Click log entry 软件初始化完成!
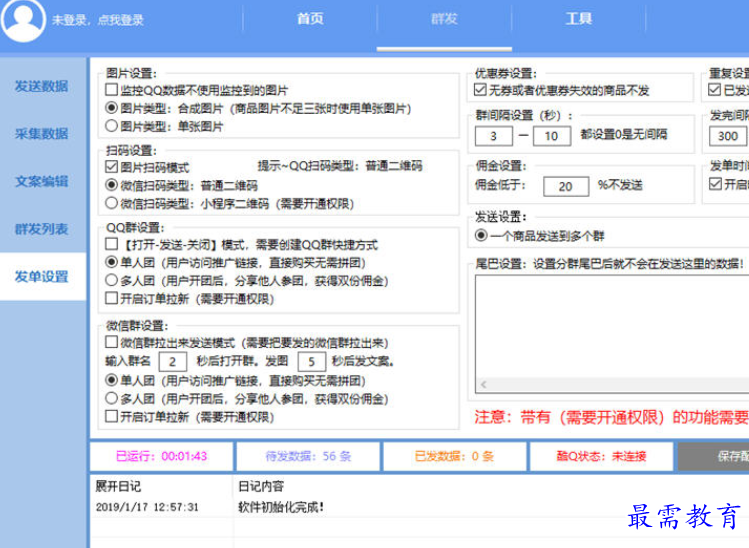 pos(281,507)
